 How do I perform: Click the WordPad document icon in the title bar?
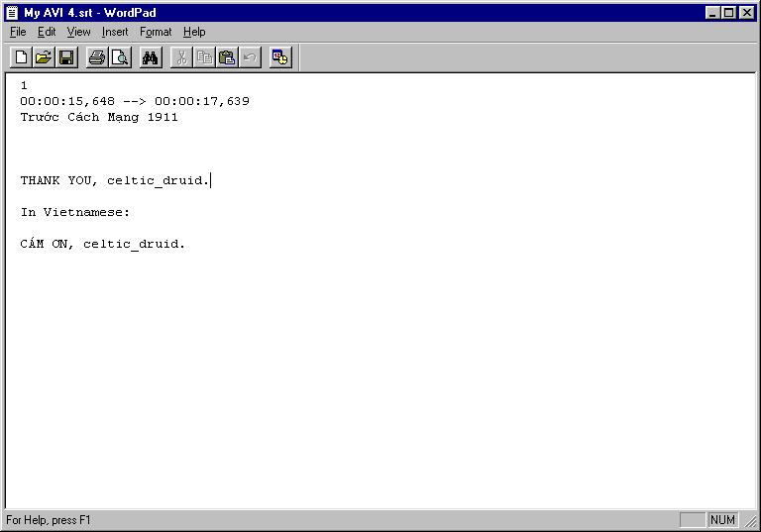(13, 13)
